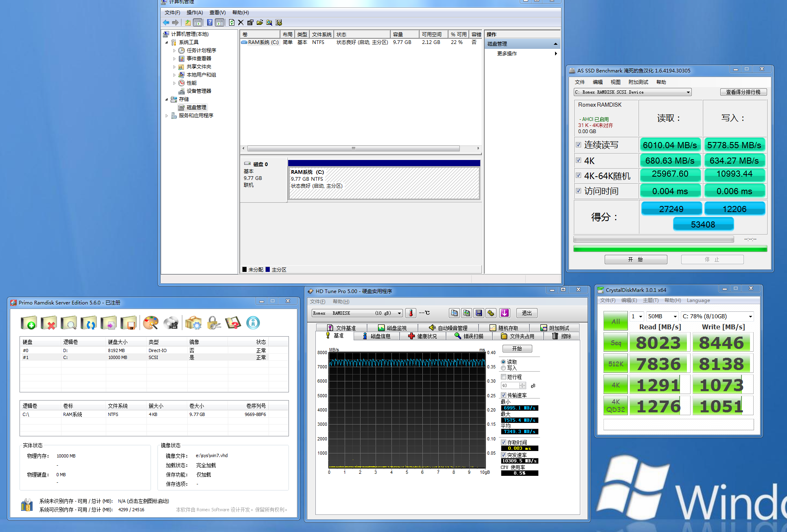Screen dimensions: 787x532
Task: Click the purple down-arrow icon in HD Tune
Action: point(505,313)
